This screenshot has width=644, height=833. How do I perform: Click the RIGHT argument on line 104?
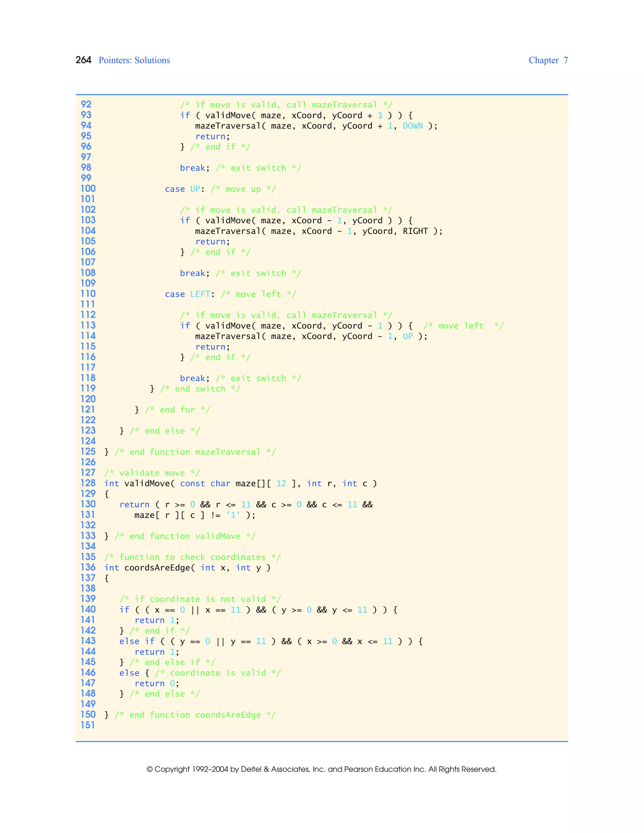click(x=415, y=231)
